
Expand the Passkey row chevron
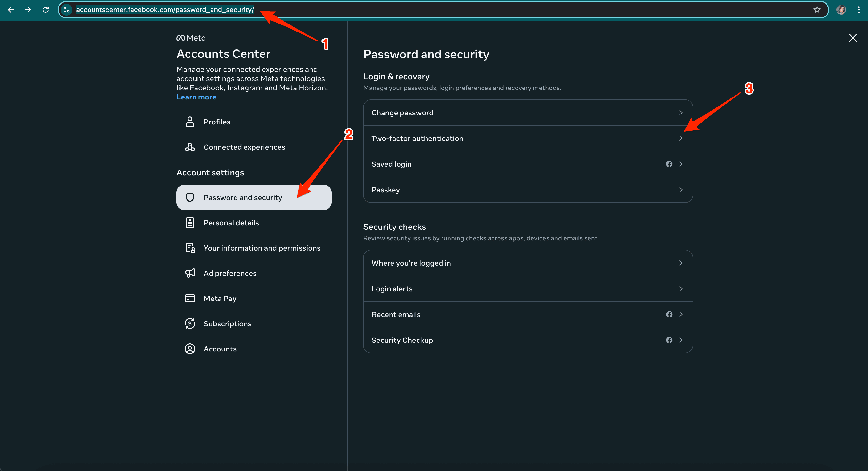point(681,190)
